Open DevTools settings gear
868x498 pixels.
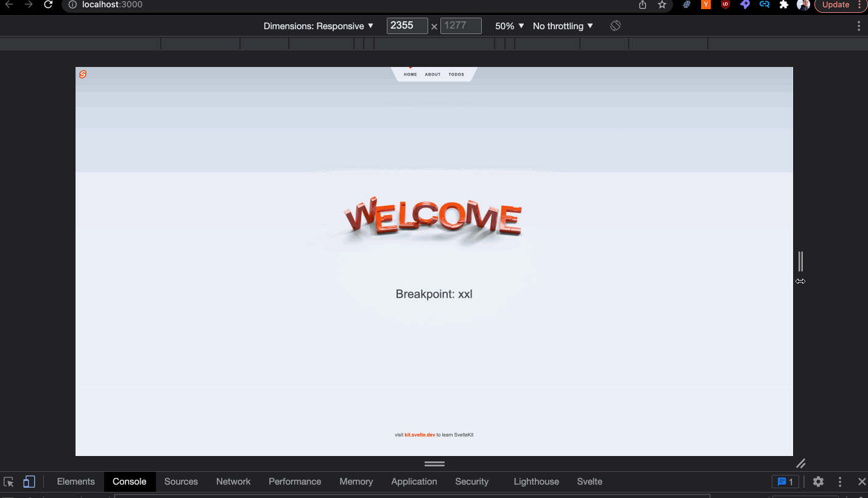pyautogui.click(x=818, y=482)
